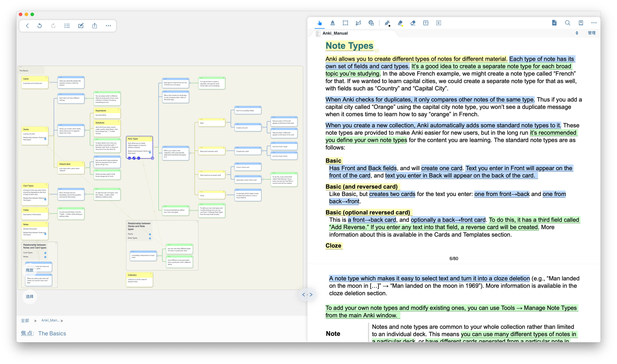
Task: Open the share export menu
Action: pos(95,26)
